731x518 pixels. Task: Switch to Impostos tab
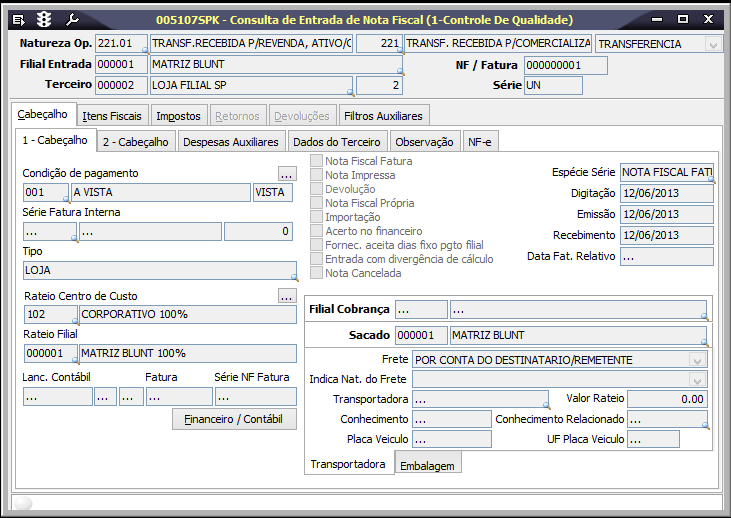click(178, 116)
